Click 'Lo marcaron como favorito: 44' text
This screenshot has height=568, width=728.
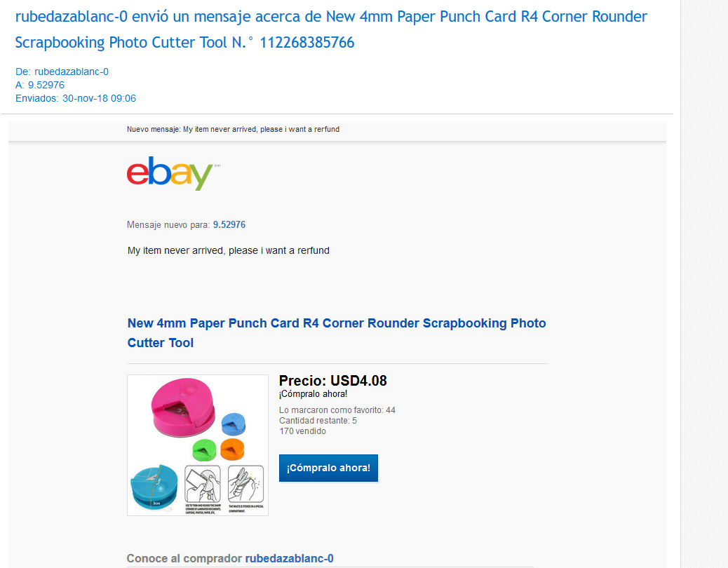(337, 410)
